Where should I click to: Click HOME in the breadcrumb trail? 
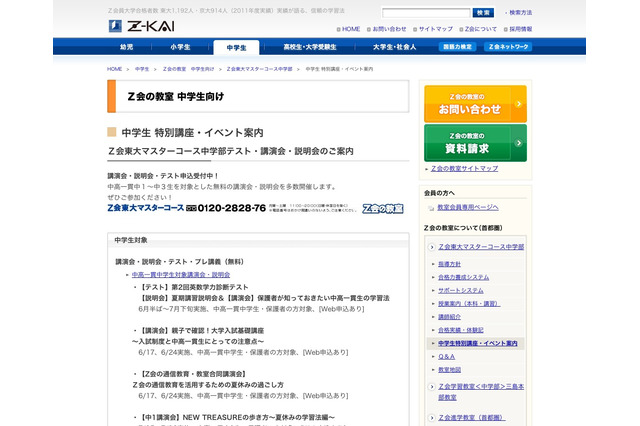tap(114, 69)
